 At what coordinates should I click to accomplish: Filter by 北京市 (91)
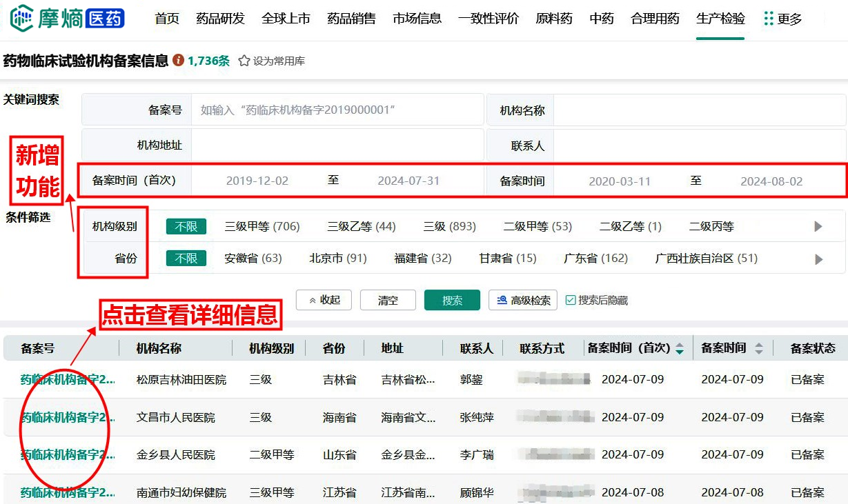(x=338, y=259)
